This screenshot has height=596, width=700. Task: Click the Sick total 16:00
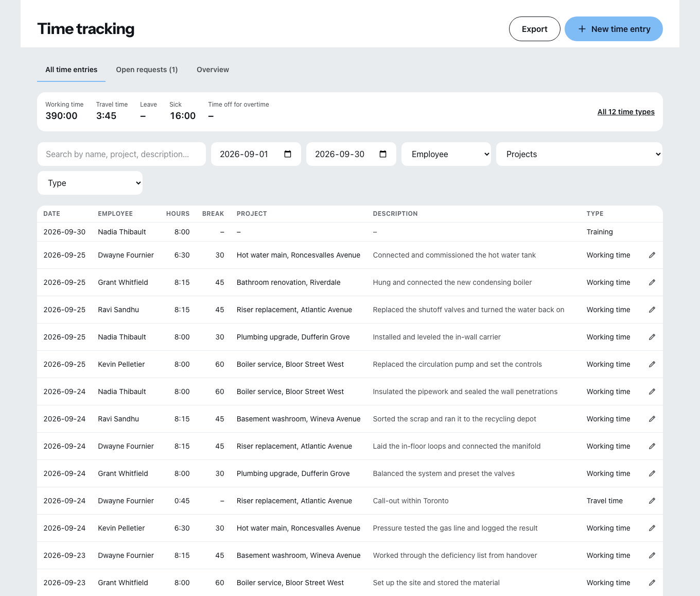pos(183,116)
